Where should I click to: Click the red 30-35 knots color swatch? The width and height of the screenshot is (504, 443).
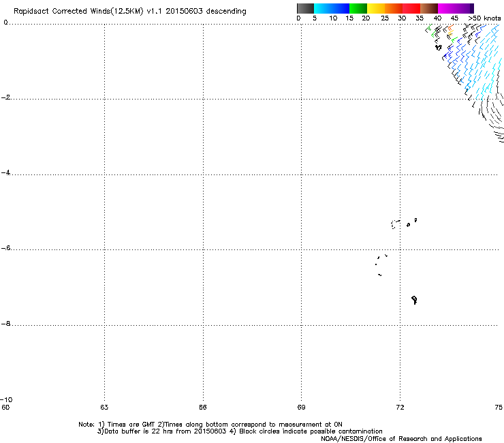(x=411, y=8)
